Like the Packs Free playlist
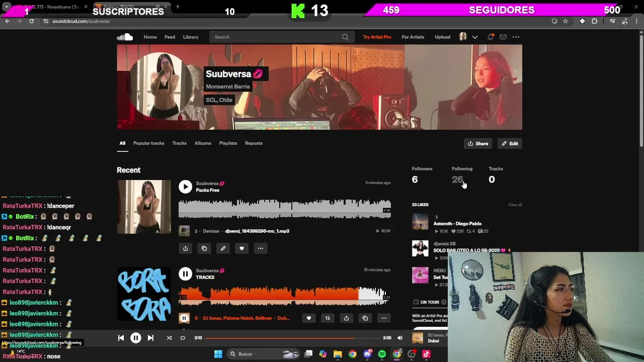644x362 pixels. pyautogui.click(x=242, y=248)
